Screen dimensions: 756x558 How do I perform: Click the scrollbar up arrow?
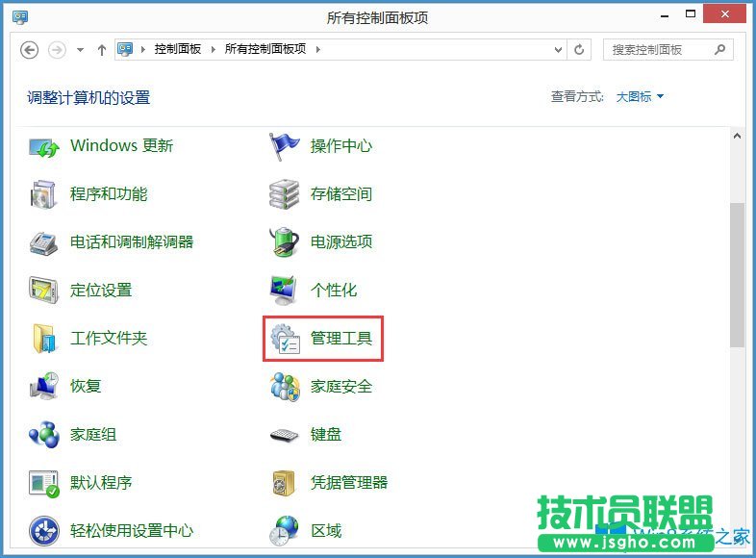[737, 136]
